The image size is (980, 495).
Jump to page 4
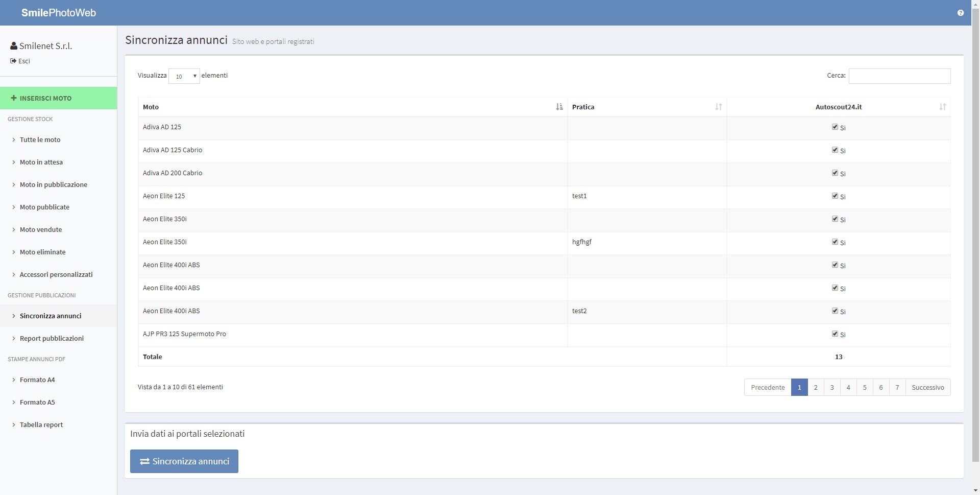[x=848, y=387]
